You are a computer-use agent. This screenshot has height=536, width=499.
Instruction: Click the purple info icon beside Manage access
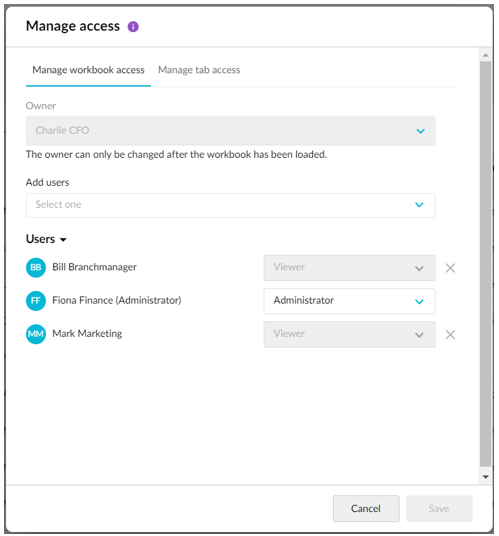[133, 27]
